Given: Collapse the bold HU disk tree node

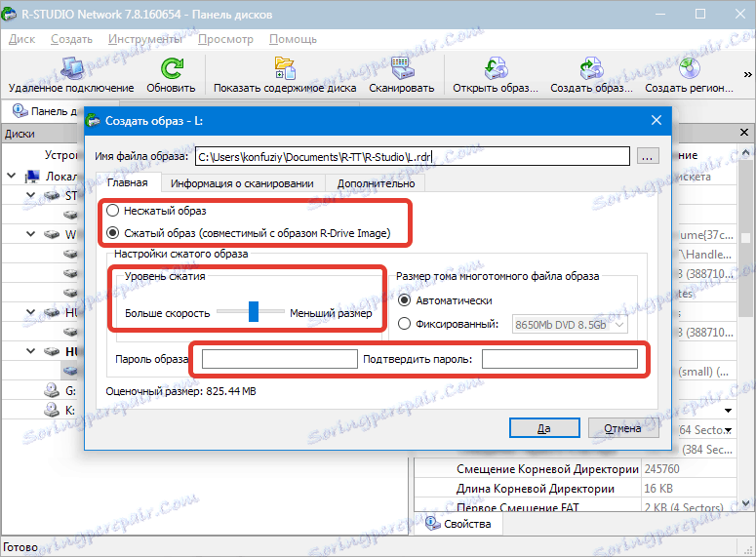Looking at the screenshot, I should [x=30, y=350].
